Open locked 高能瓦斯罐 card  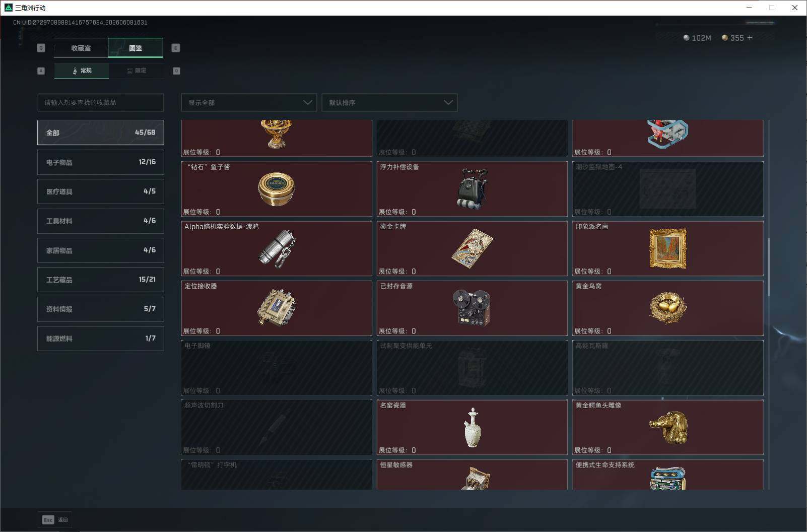click(668, 368)
